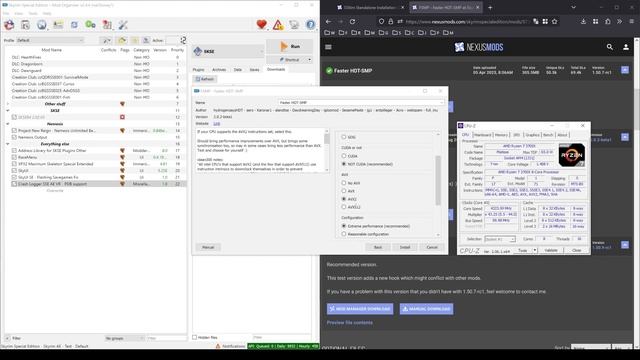Click the red heart endorse icon
This screenshot has height=360, width=640.
point(262,25)
